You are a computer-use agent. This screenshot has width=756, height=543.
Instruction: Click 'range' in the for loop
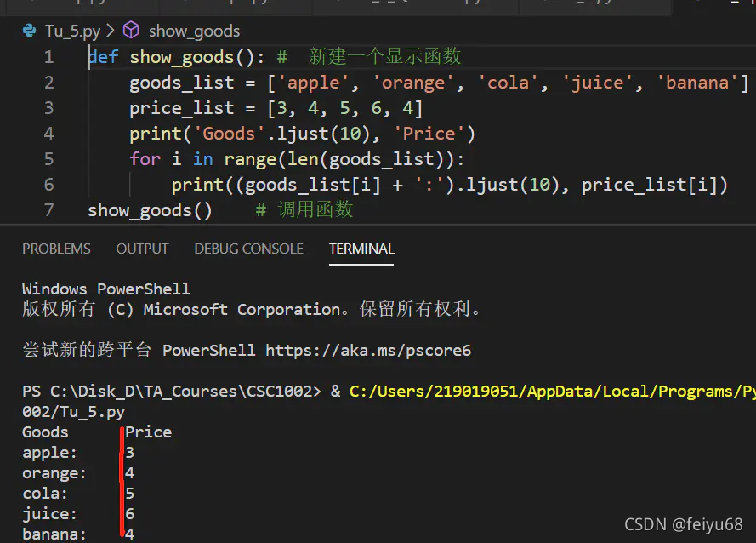click(250, 160)
